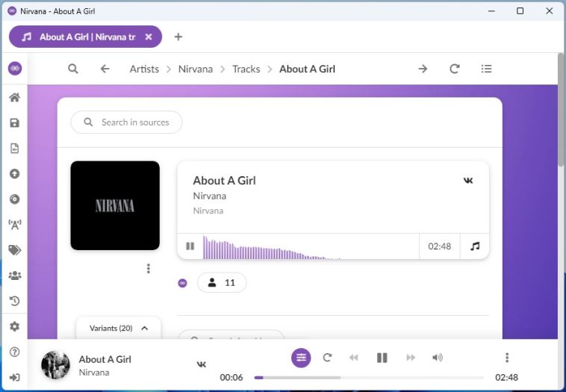The image size is (566, 392).
Task: Open the help question-mark icon
Action: [x=15, y=352]
